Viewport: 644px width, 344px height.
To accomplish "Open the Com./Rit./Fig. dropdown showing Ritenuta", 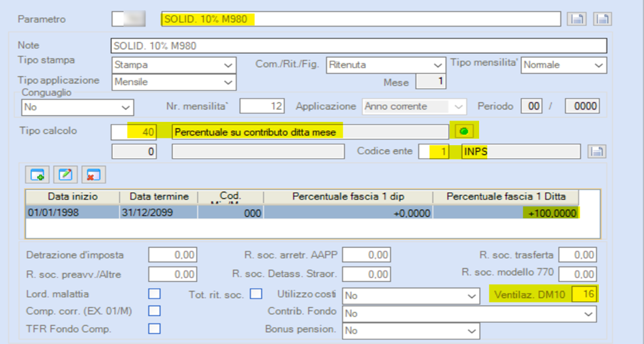I will (x=386, y=65).
